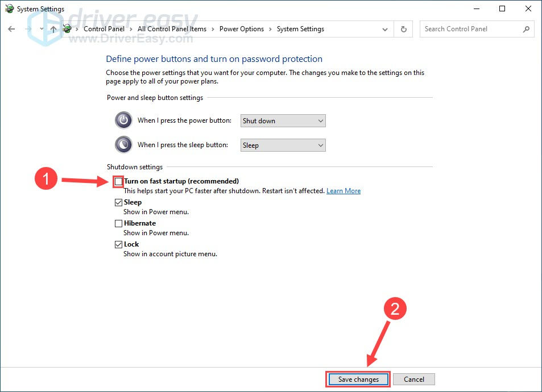542x392 pixels.
Task: Click the power button icon beside power setting
Action: point(123,120)
